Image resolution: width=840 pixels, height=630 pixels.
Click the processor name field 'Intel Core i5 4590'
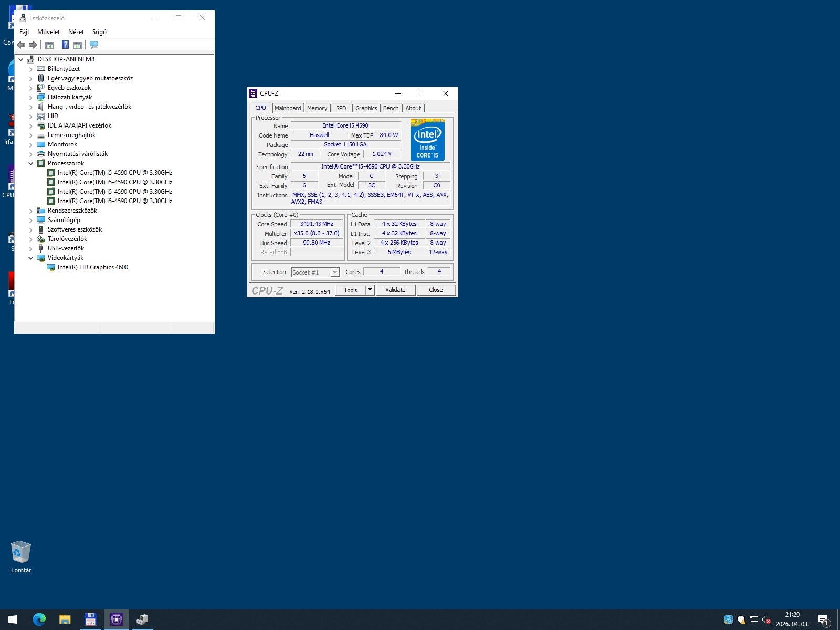click(345, 125)
